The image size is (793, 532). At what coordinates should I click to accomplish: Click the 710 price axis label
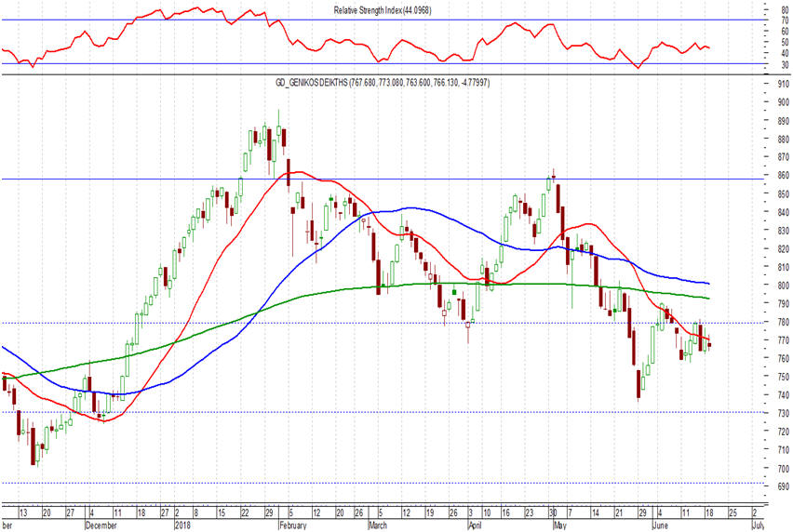pyautogui.click(x=784, y=449)
